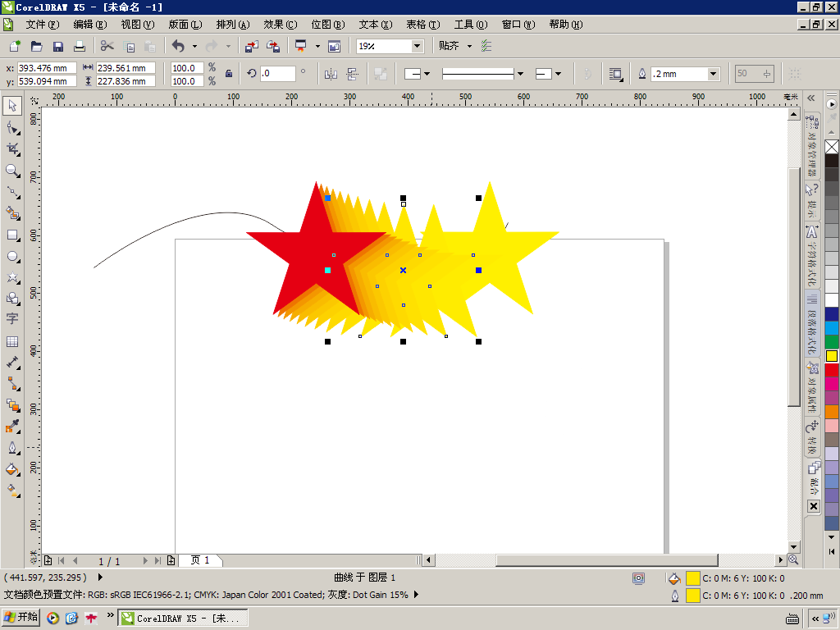Select the Color Eyedropper tool
This screenshot has width=840, height=630.
pyautogui.click(x=12, y=427)
